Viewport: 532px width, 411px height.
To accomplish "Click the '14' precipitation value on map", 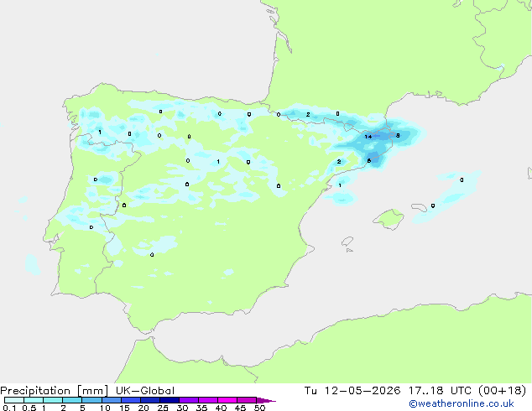I will point(368,137).
